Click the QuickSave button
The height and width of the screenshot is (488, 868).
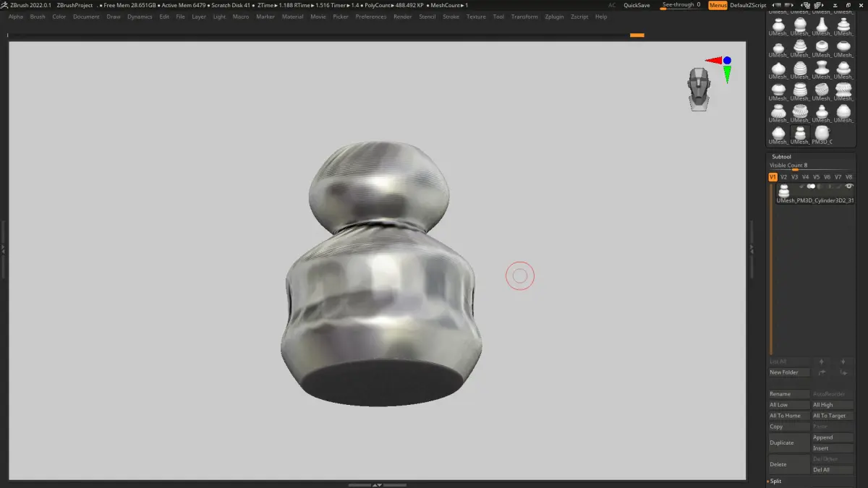[x=637, y=5]
